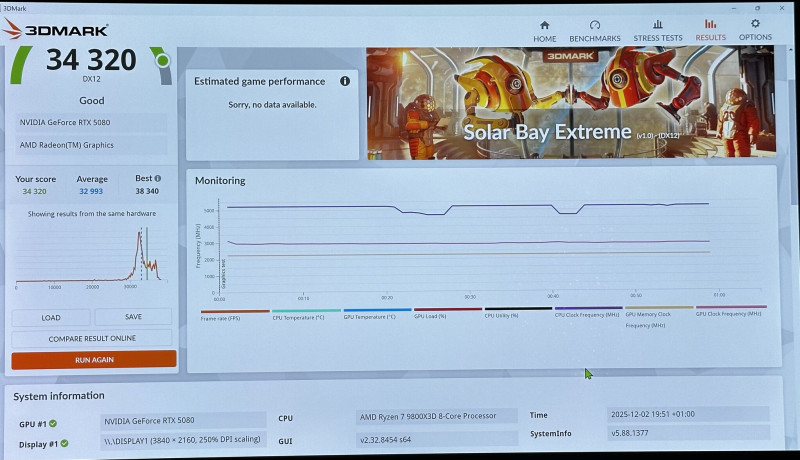Switch to Stress Tests tab

pos(658,31)
